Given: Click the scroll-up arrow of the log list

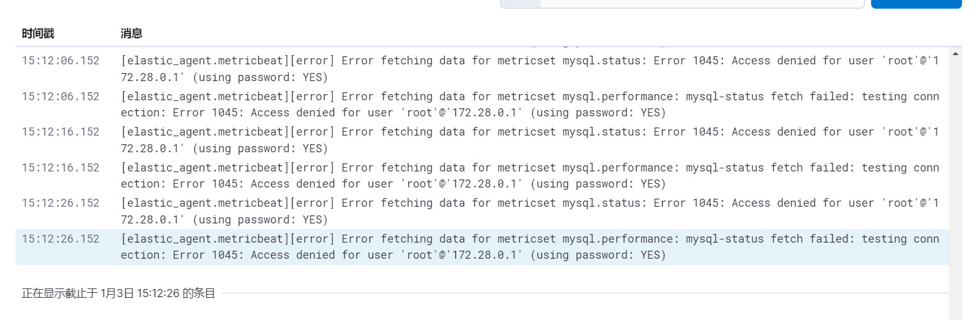Looking at the screenshot, I should click(x=955, y=54).
